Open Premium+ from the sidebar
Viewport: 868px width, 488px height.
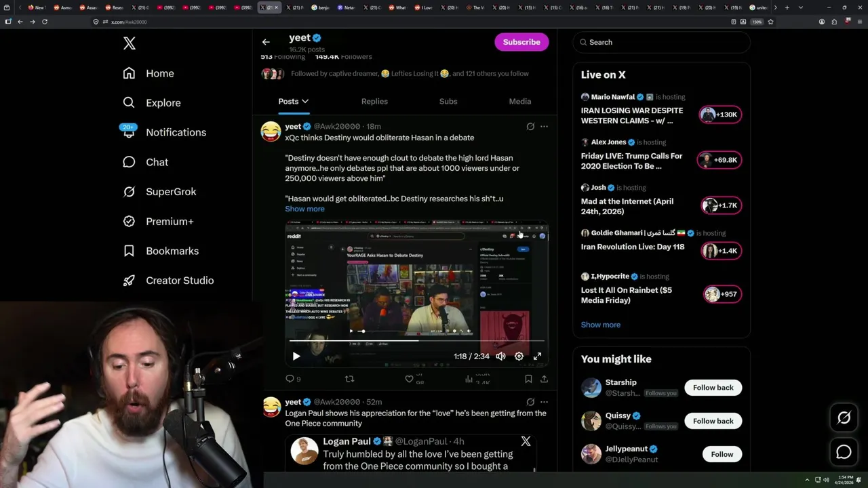point(158,221)
